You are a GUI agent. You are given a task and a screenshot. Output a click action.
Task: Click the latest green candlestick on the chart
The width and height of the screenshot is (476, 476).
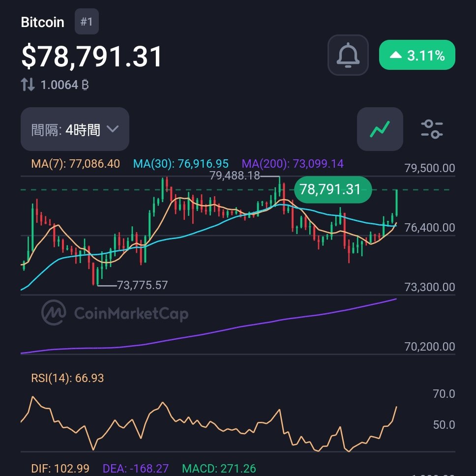click(x=396, y=203)
